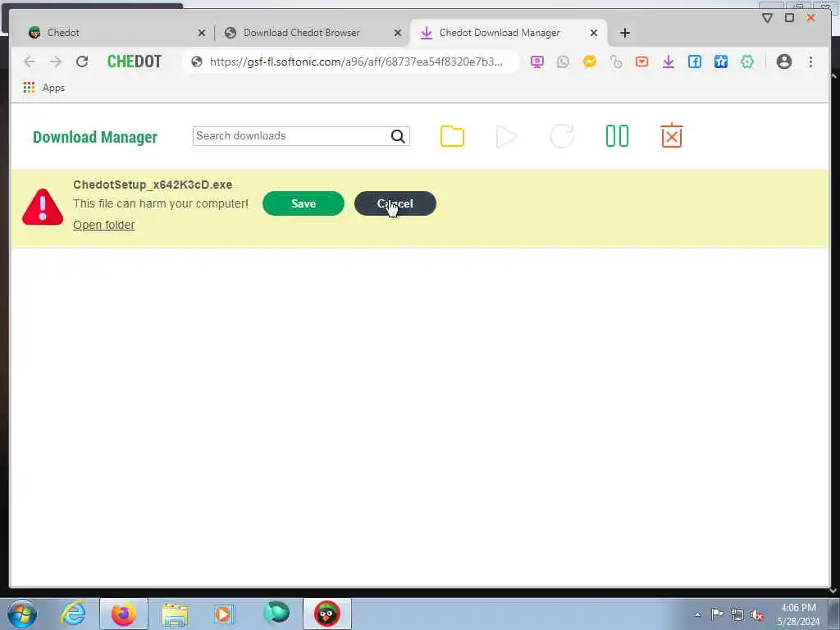Viewport: 840px width, 630px height.
Task: Click the Chedot browser taskbar icon
Action: point(326,614)
